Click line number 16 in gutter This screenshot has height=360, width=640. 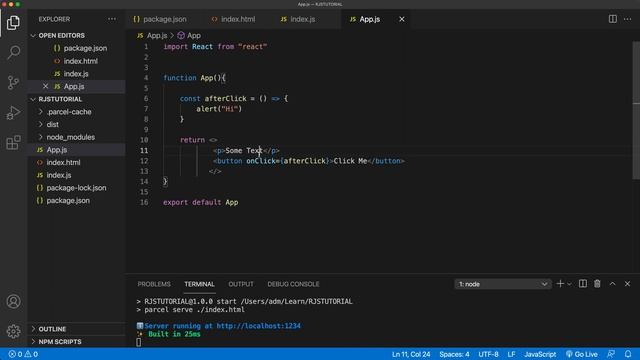point(144,202)
